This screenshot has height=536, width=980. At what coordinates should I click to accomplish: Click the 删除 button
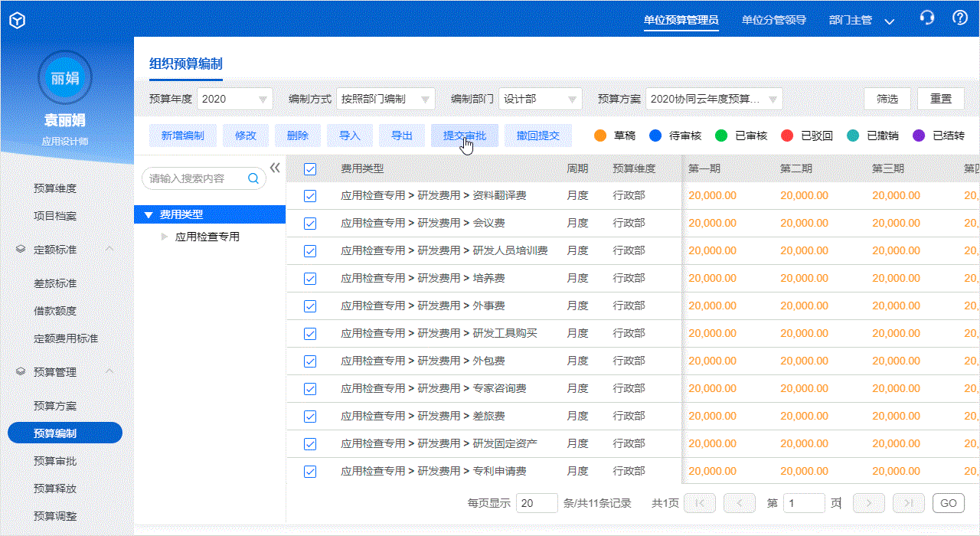[x=298, y=136]
